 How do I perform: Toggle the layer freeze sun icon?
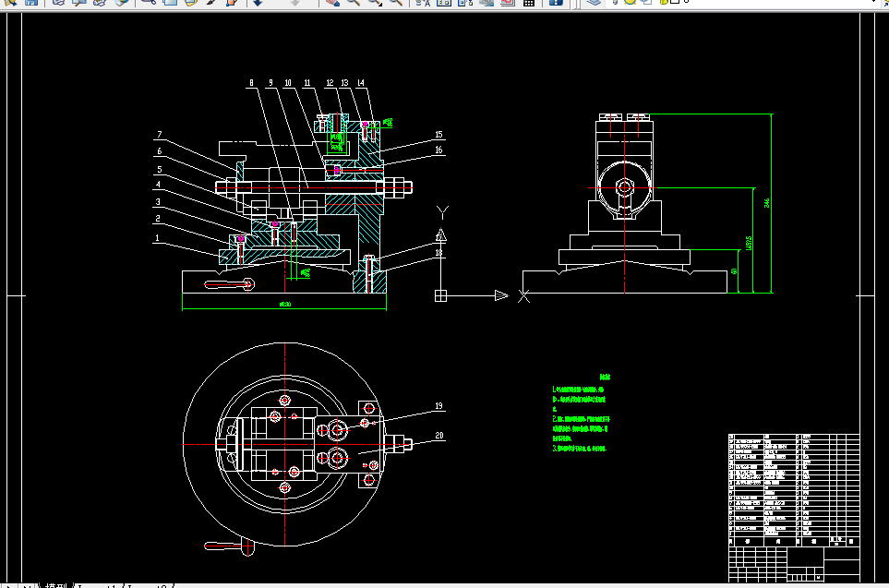coord(630,2)
